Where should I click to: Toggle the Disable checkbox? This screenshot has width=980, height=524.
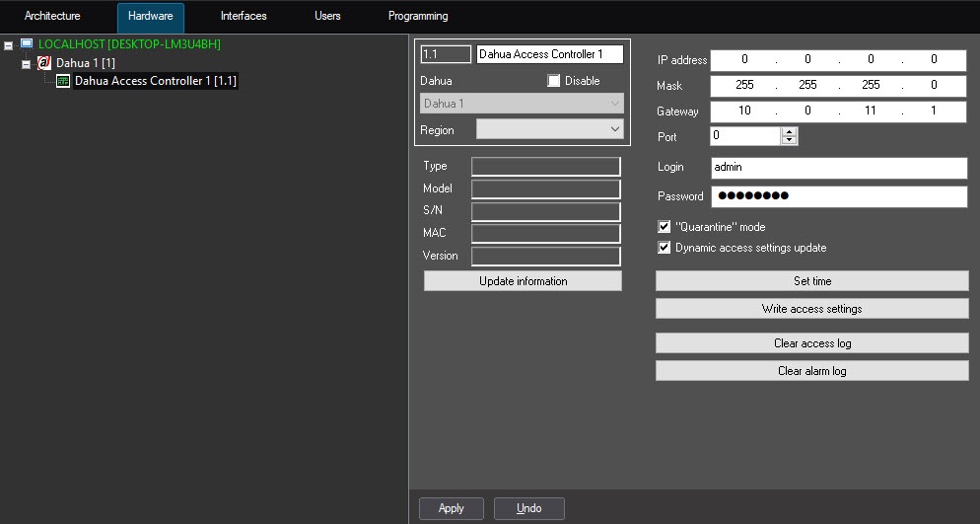click(x=554, y=81)
